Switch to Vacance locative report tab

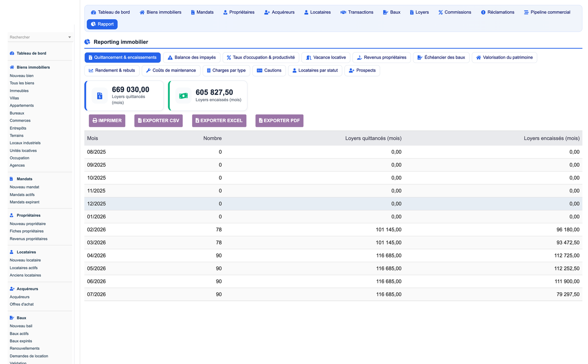[326, 58]
